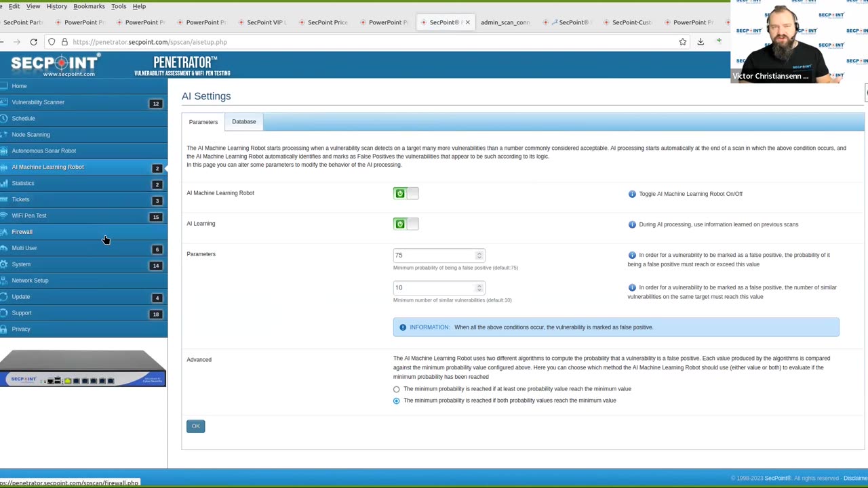Open Autonomous Sonar Robot in sidebar

[83, 151]
